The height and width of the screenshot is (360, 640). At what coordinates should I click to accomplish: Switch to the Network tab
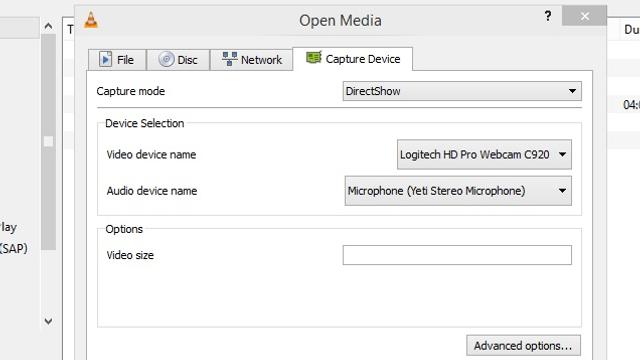pos(251,60)
